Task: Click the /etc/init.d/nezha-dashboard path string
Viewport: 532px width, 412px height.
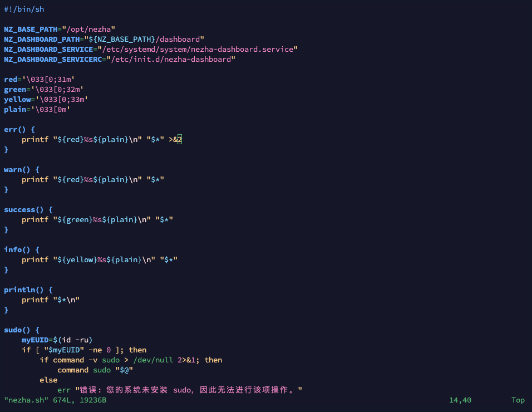Action: [173, 60]
